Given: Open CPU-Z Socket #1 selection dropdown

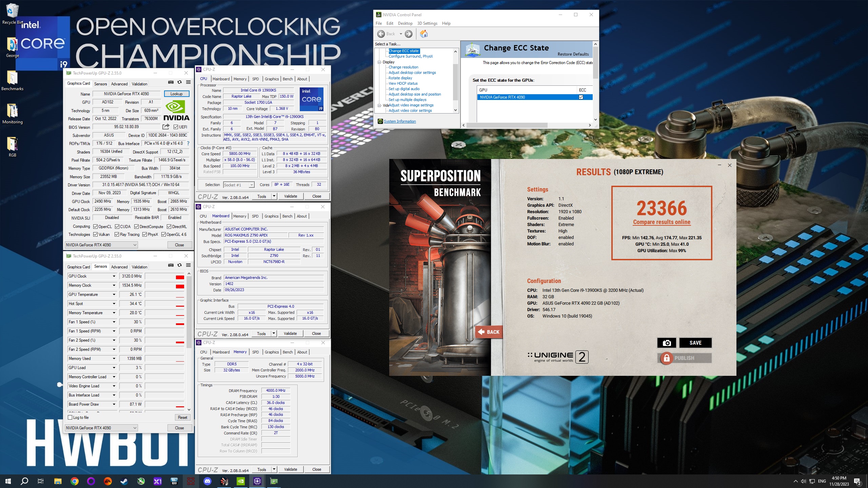Looking at the screenshot, I should 239,185.
